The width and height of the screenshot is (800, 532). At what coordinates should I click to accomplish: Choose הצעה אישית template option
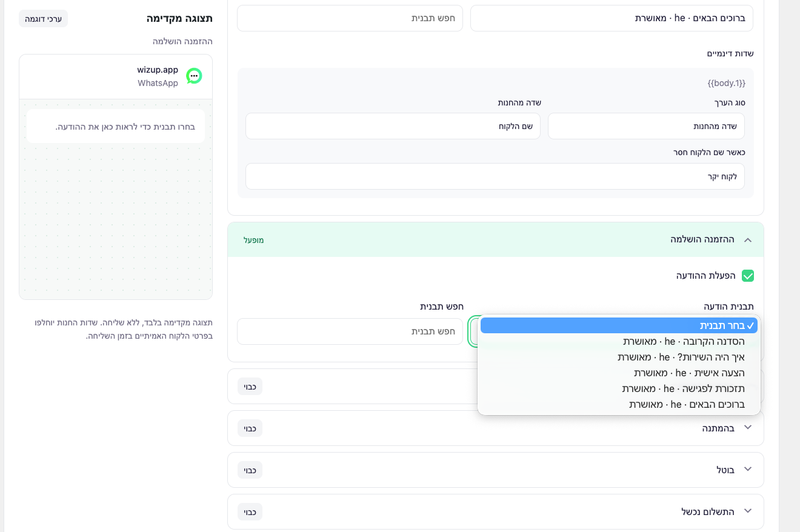coord(619,373)
